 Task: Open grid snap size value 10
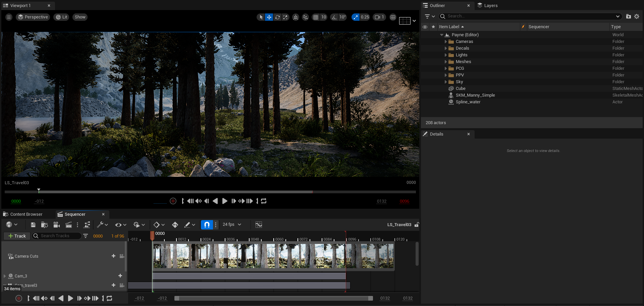click(324, 17)
